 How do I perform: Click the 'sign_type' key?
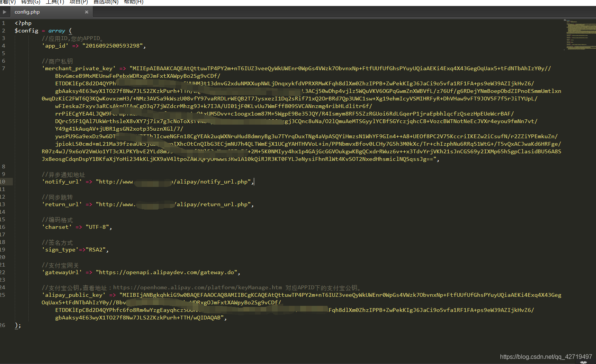[60, 250]
